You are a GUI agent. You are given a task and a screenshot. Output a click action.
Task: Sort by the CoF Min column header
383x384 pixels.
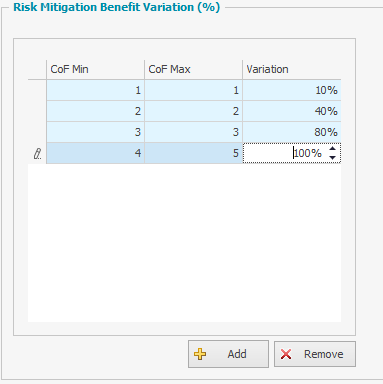(x=95, y=69)
